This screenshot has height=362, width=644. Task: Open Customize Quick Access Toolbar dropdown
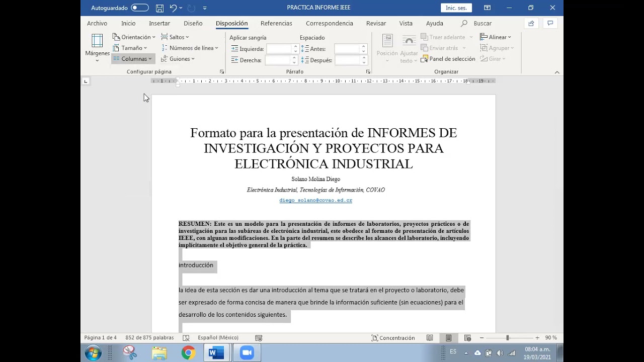click(x=205, y=8)
